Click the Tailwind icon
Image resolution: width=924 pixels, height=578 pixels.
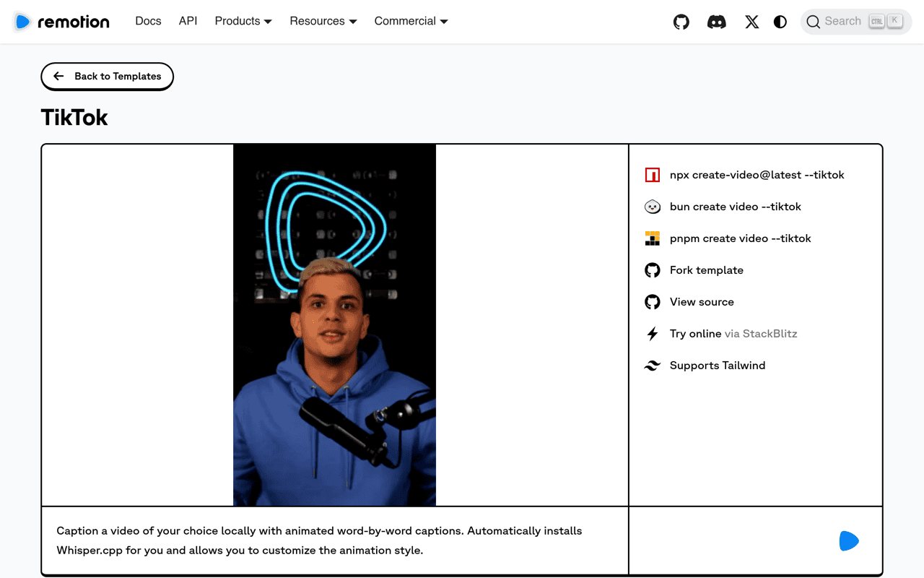653,366
